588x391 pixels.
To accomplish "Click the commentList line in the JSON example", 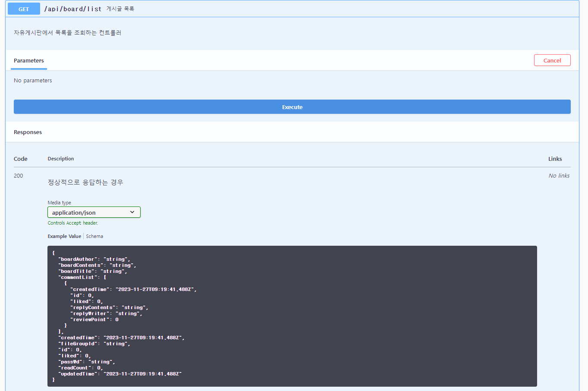I will click(82, 278).
